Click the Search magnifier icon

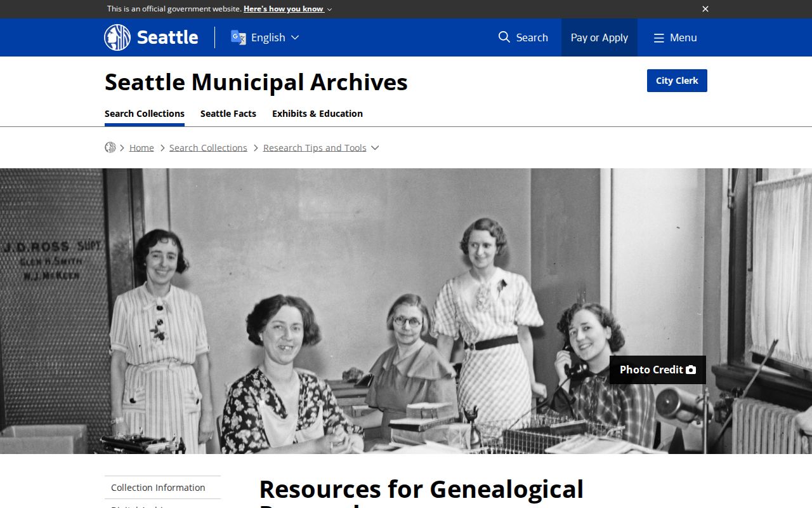504,37
